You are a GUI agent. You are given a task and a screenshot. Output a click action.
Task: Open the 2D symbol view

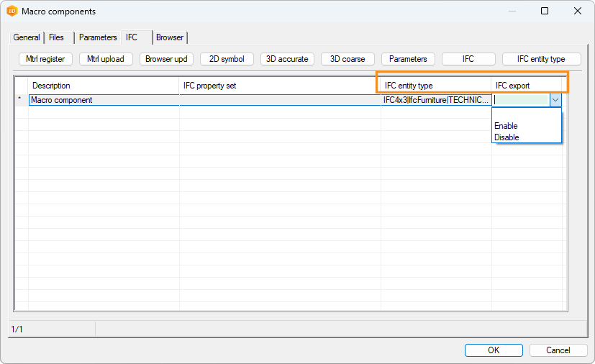(x=227, y=59)
